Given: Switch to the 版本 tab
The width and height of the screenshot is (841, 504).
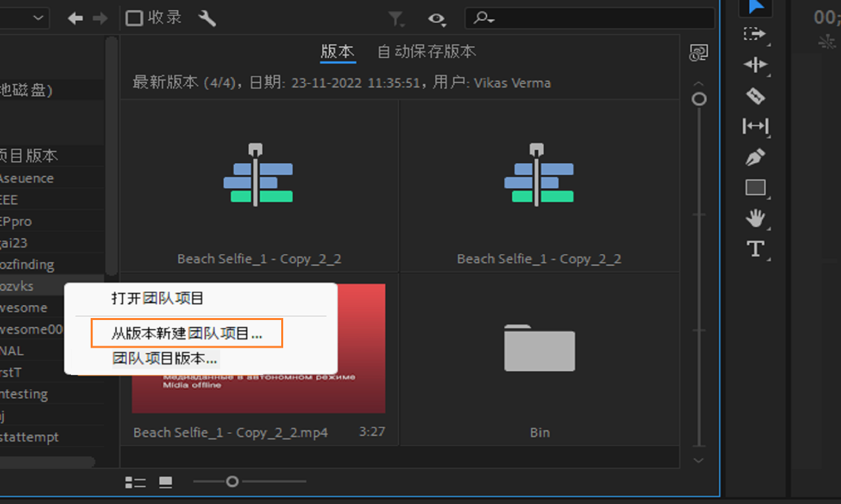Looking at the screenshot, I should click(x=338, y=51).
